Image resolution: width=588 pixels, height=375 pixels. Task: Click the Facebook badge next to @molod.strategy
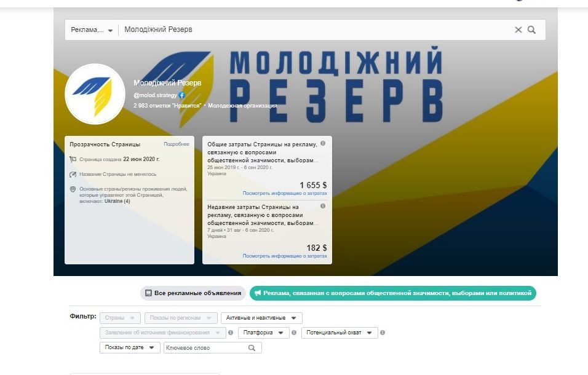(x=182, y=95)
